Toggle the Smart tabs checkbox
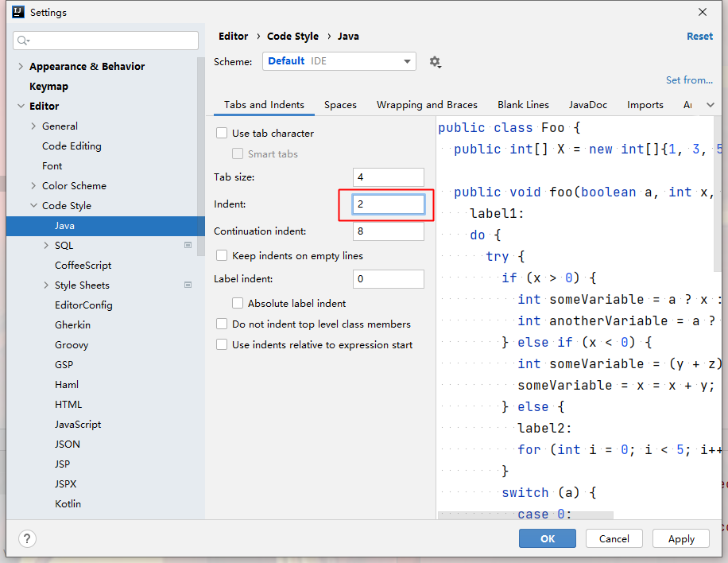The height and width of the screenshot is (563, 728). [x=238, y=153]
